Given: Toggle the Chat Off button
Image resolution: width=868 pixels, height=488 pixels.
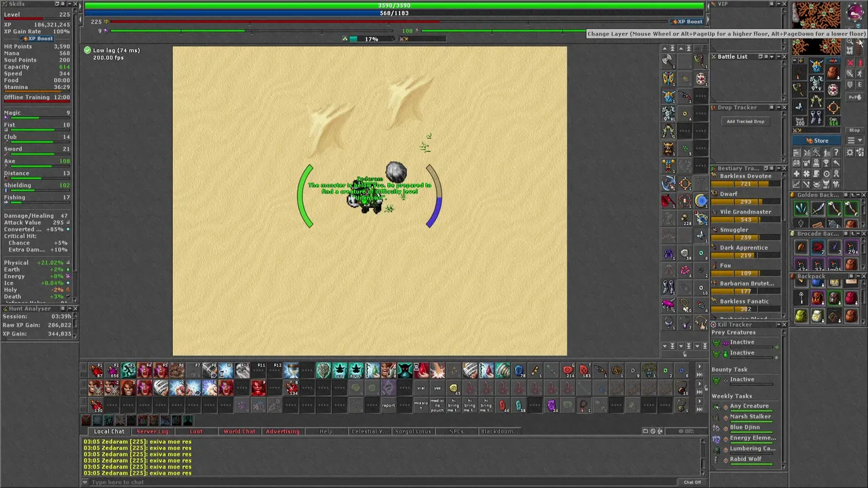Looking at the screenshot, I should pos(692,482).
